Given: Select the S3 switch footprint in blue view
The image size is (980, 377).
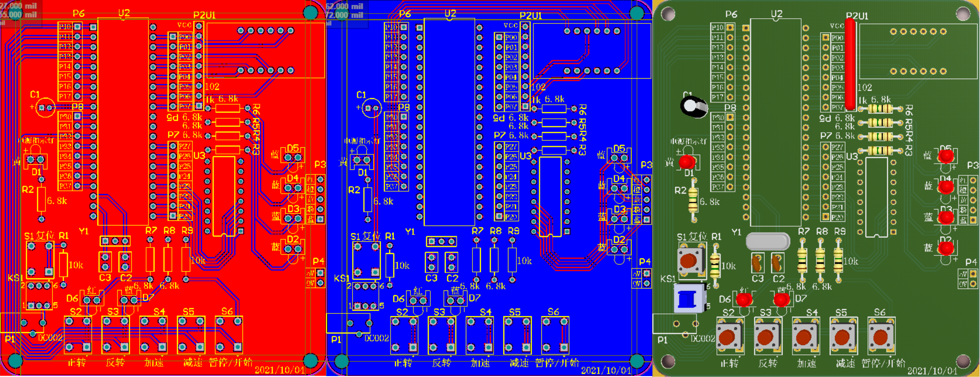Looking at the screenshot, I should pyautogui.click(x=442, y=334).
